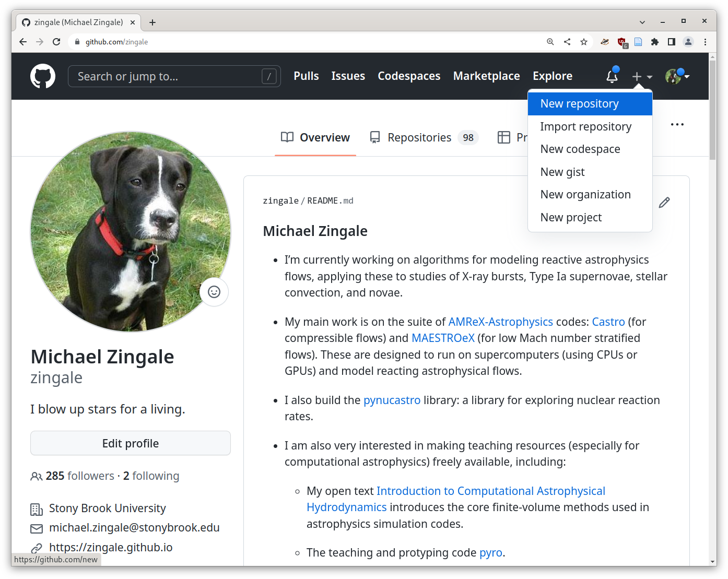728x579 pixels.
Task: Choose New gist from the menu
Action: pyautogui.click(x=590, y=172)
